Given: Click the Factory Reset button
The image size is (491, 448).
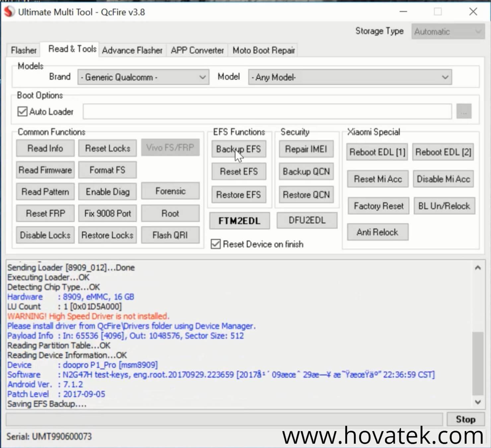Looking at the screenshot, I should click(379, 206).
